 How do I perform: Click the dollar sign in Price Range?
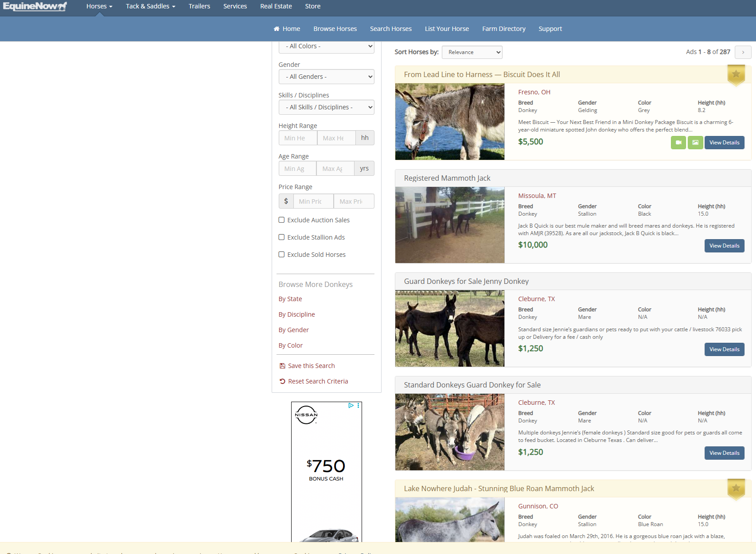tap(286, 201)
